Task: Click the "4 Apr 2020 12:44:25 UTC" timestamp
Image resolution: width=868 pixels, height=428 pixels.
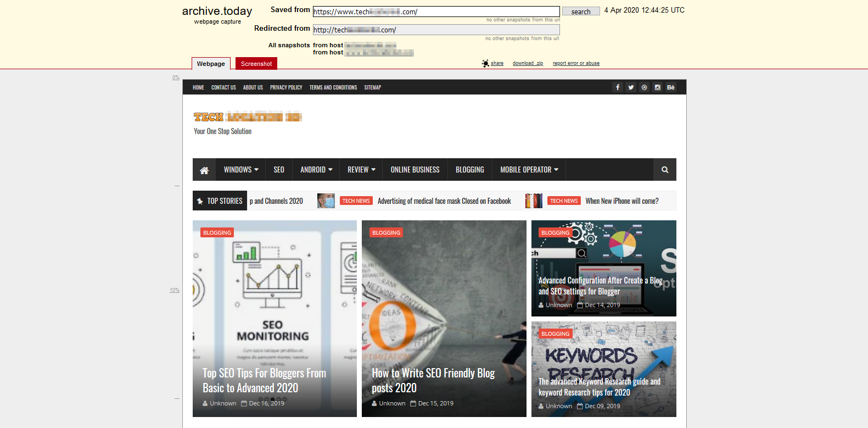Action: 645,10
